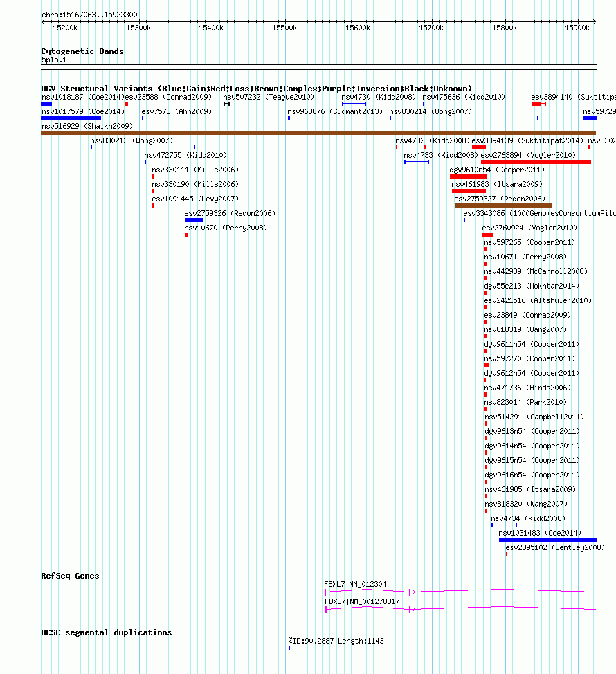Click the 15500k ruler position
Viewport: 616px width, 674px height.
284,28
